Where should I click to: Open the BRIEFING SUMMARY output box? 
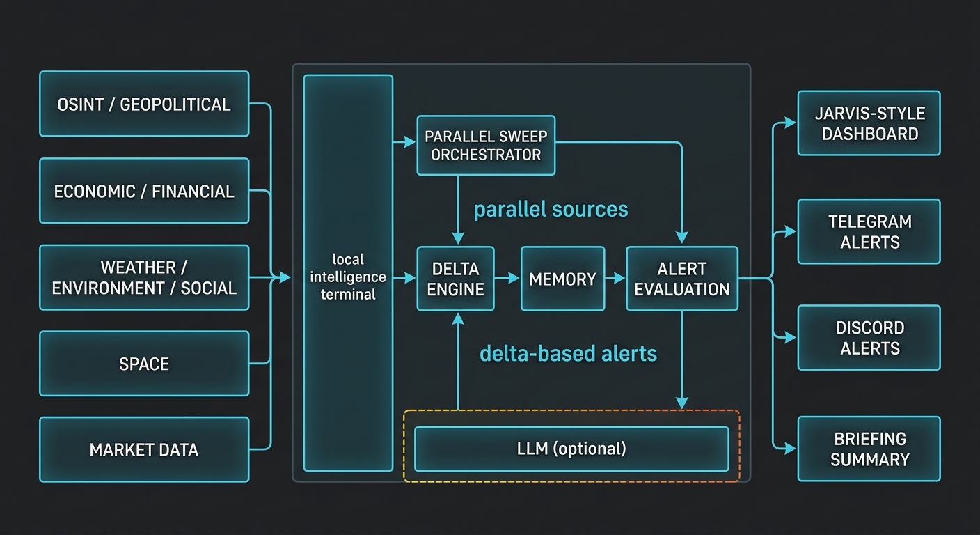tap(869, 449)
